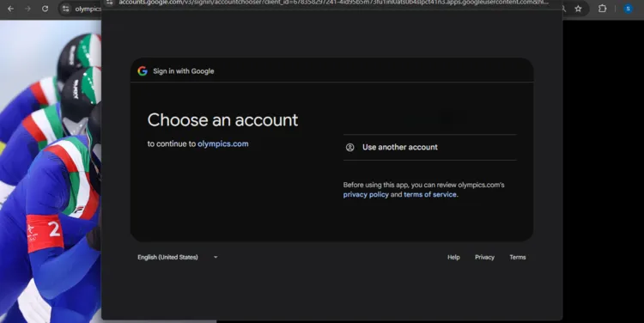Click the browser forward arrow

coord(27,9)
